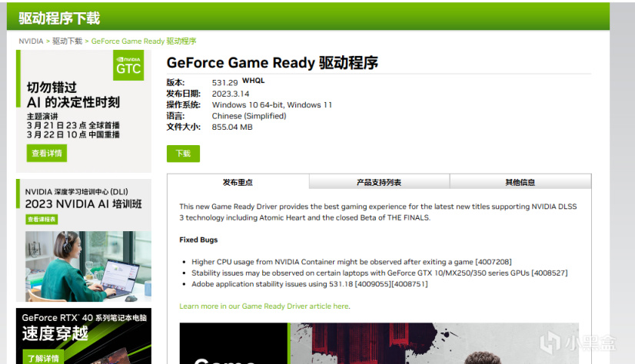Viewport: 635px width, 364px height.
Task: Click the Chinese (Simplified) language value
Action: pos(249,116)
